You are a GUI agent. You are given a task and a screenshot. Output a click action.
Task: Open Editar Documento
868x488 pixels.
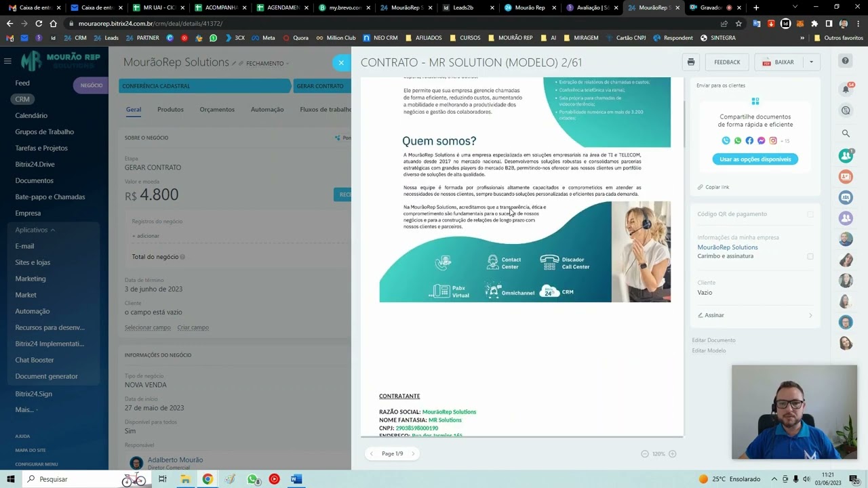[x=713, y=340]
